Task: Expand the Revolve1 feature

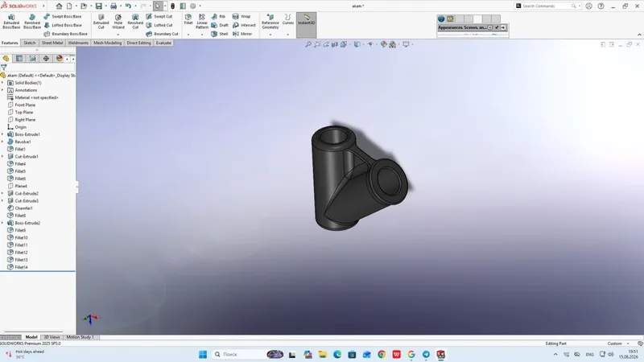Action: click(2, 142)
